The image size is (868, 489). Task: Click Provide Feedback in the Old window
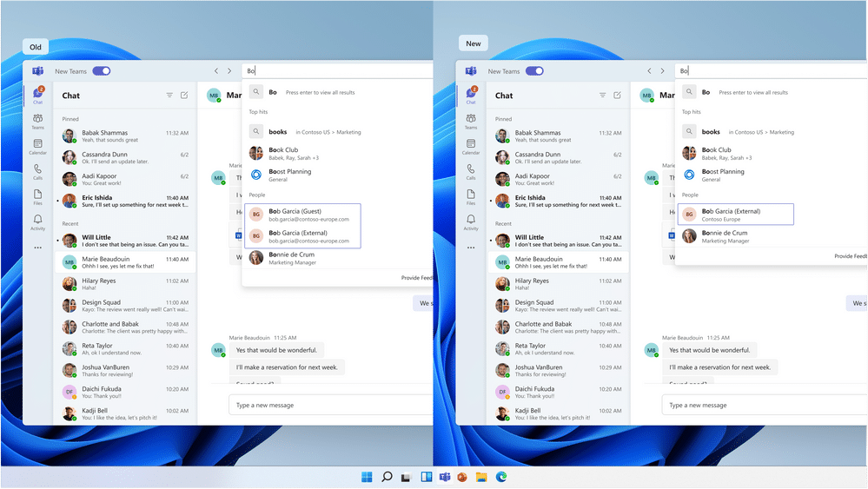pyautogui.click(x=415, y=278)
